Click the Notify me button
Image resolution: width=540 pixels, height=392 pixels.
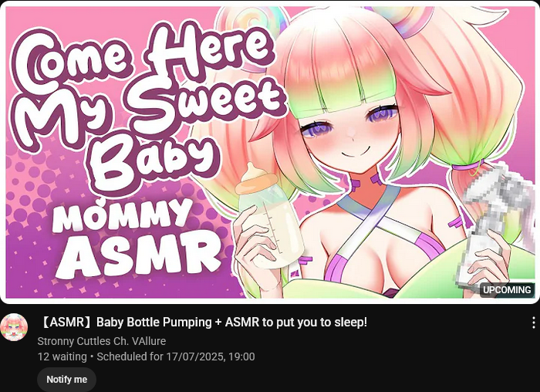(67, 379)
